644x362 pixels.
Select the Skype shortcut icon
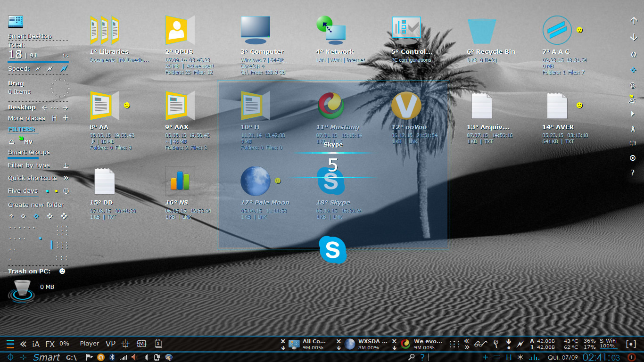[x=331, y=180]
